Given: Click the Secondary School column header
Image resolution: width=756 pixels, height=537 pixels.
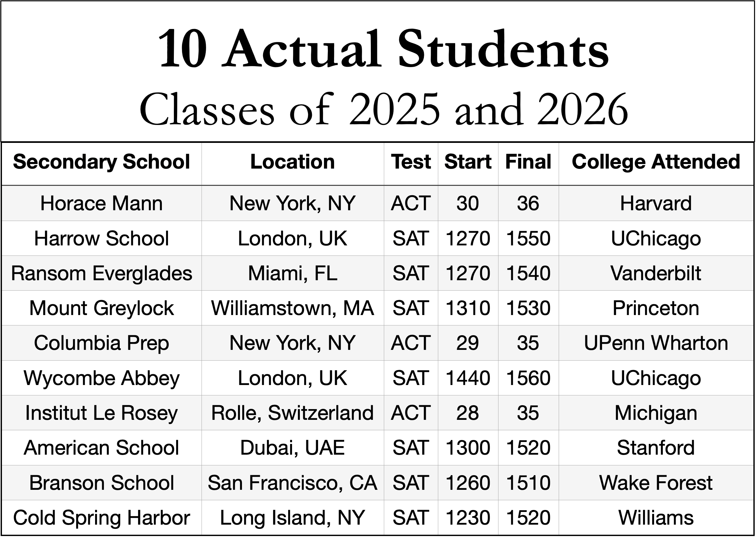Looking at the screenshot, I should pyautogui.click(x=101, y=162).
